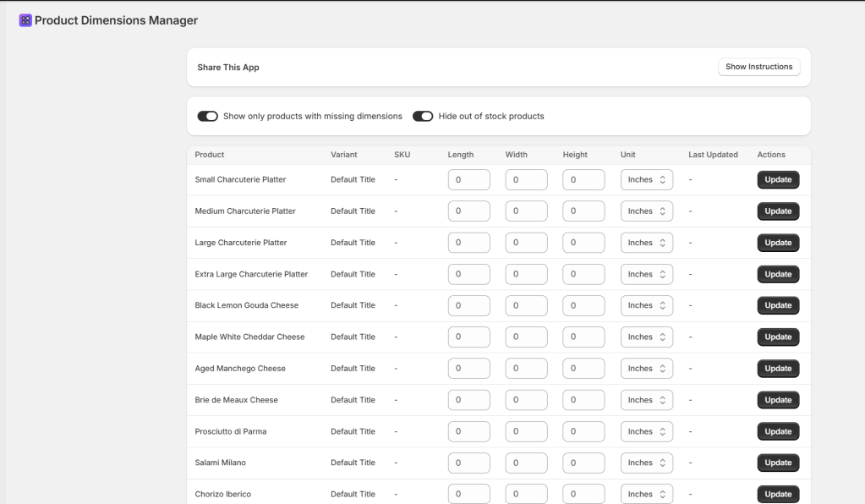The width and height of the screenshot is (865, 504).
Task: Focus Length field for Large Charcuterie Platter
Action: pyautogui.click(x=468, y=243)
